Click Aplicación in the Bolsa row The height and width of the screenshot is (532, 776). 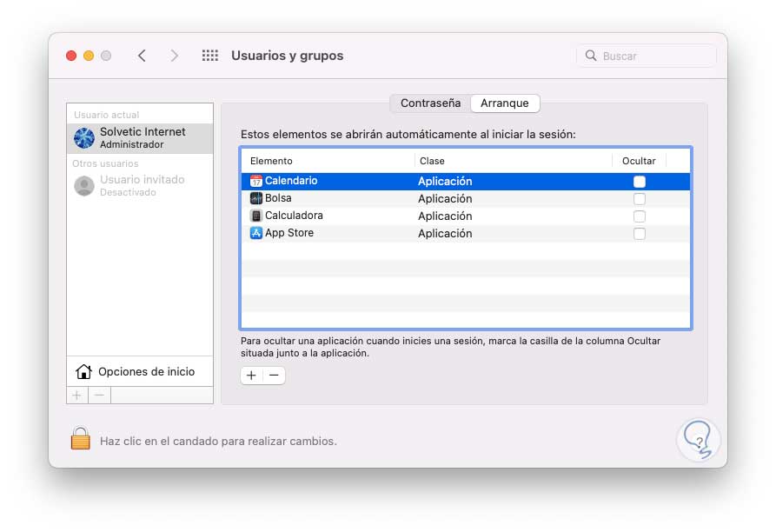445,198
